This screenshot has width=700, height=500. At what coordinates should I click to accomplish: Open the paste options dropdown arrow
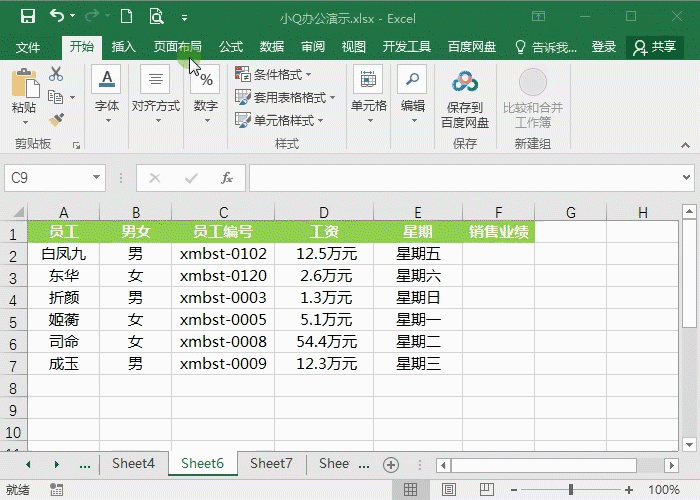pyautogui.click(x=25, y=122)
